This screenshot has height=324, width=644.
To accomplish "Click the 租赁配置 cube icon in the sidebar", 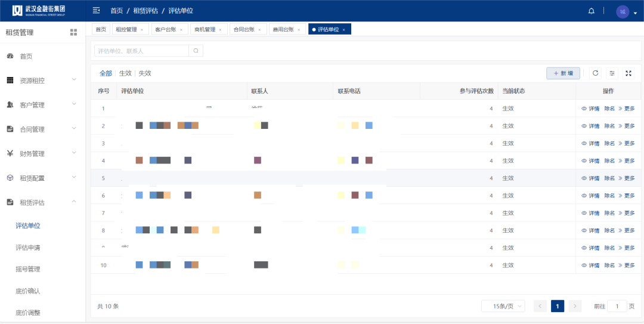I will 10,178.
